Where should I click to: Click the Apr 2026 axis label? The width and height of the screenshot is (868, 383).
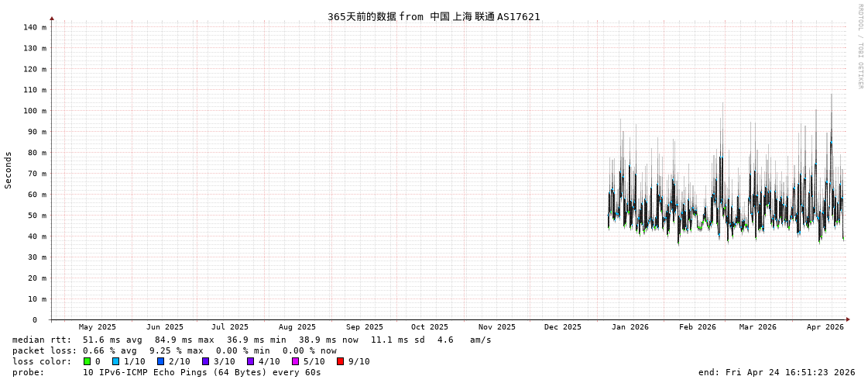825,327
